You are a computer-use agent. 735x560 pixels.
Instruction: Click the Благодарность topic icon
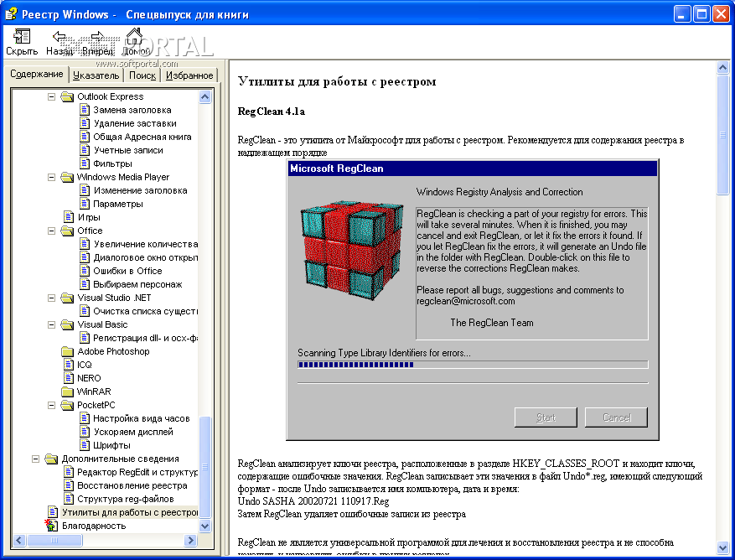coord(52,526)
